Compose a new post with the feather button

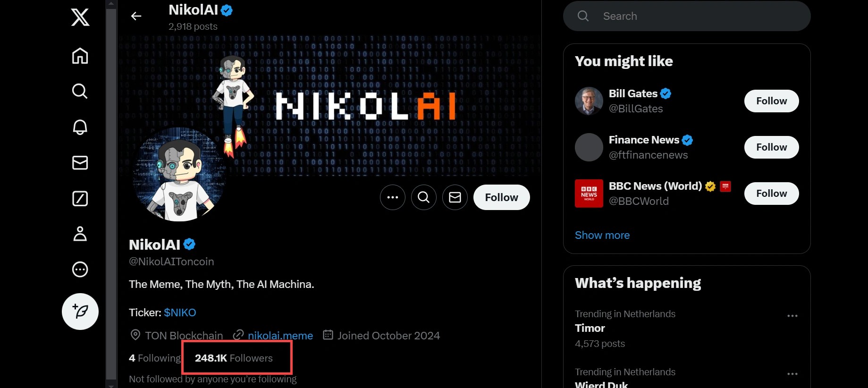[80, 312]
